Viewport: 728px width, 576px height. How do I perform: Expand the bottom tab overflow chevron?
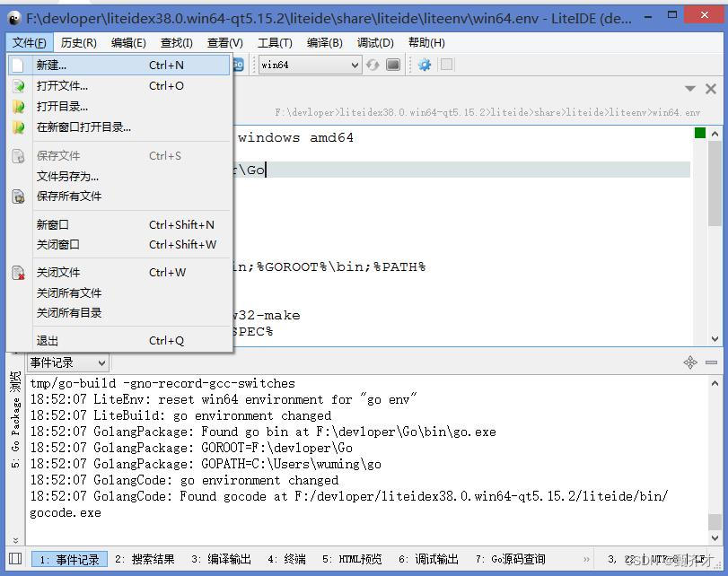pyautogui.click(x=586, y=559)
